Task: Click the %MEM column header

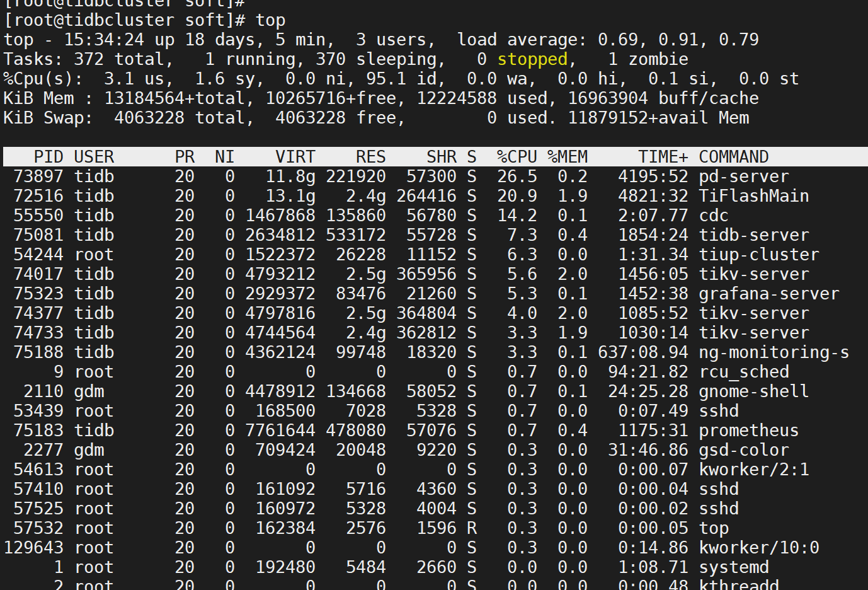Action: coord(568,157)
